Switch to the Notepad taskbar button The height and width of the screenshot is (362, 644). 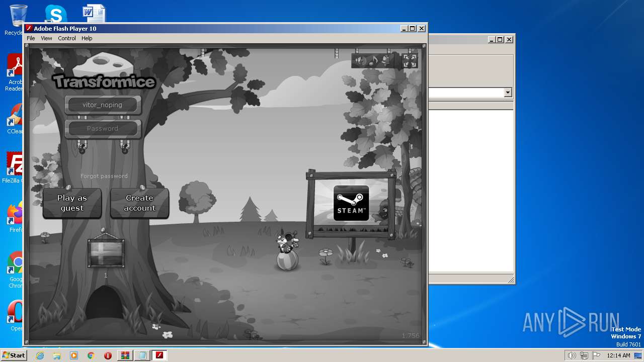[142, 355]
